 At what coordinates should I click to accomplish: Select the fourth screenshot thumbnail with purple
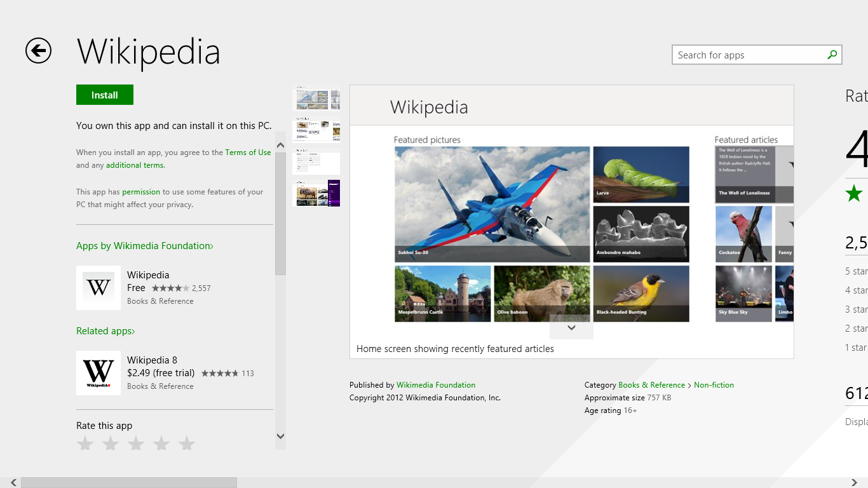(x=316, y=193)
